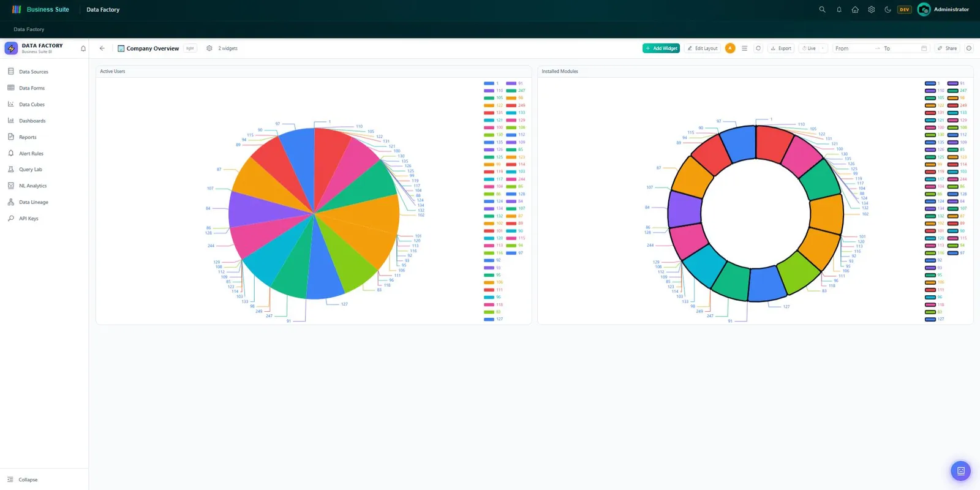Refresh the dashboard with circular icon

(x=758, y=48)
